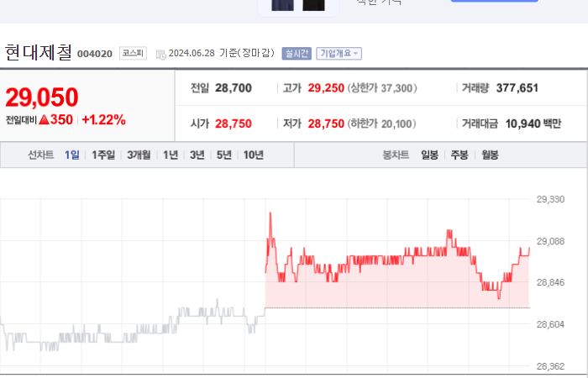Screen dimensions: 588x378
Task: Switch to the 3개월 line chart
Action: coord(139,155)
